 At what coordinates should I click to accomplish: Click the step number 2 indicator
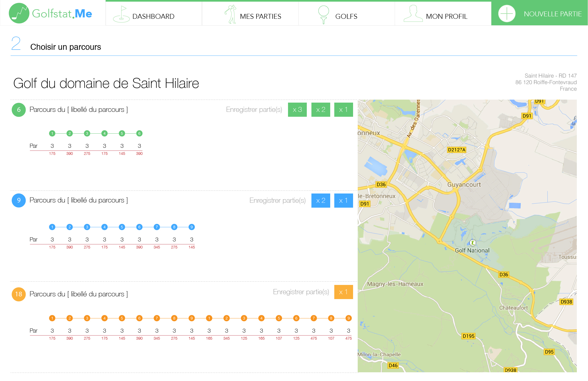click(x=16, y=44)
